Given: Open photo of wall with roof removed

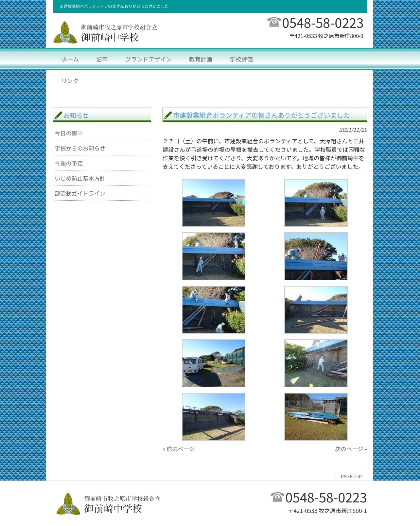Looking at the screenshot, I should tap(214, 417).
